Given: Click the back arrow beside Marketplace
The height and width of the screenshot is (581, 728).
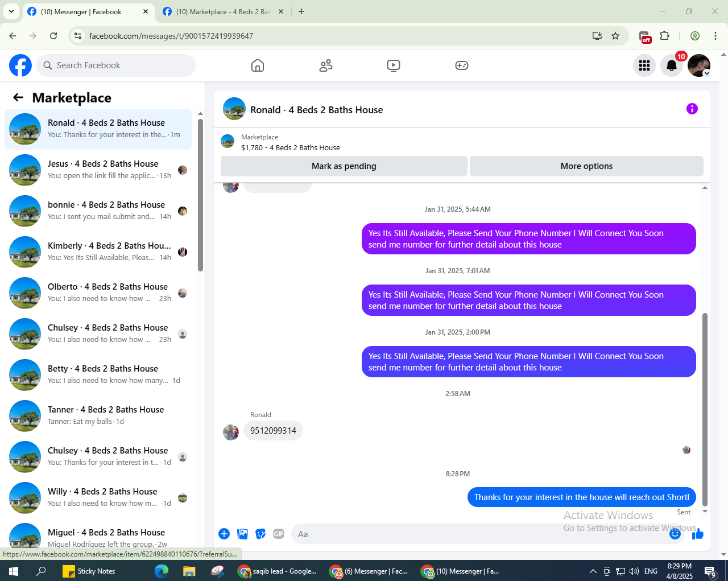Looking at the screenshot, I should pyautogui.click(x=18, y=97).
